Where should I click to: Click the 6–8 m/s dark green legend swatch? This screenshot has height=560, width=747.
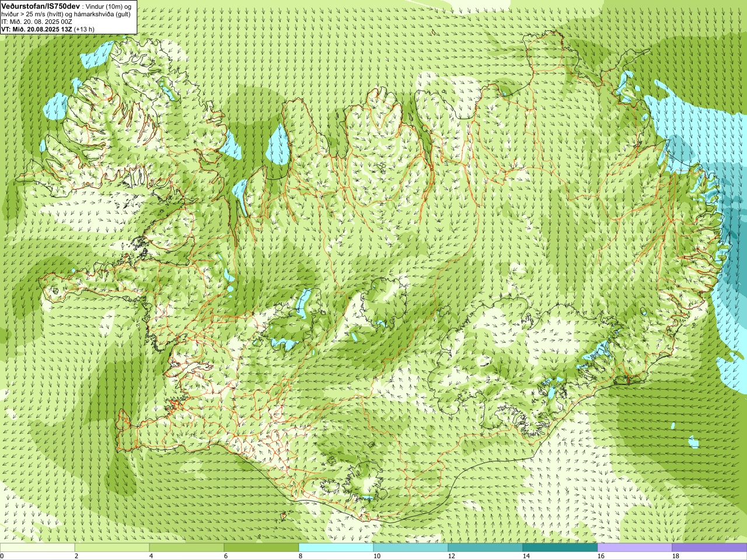coord(261,548)
